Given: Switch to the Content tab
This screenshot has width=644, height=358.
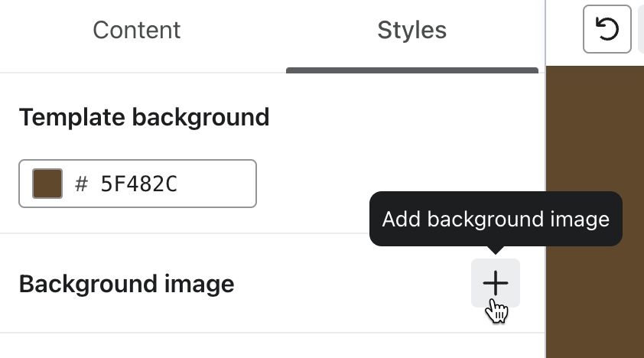Looking at the screenshot, I should (136, 31).
